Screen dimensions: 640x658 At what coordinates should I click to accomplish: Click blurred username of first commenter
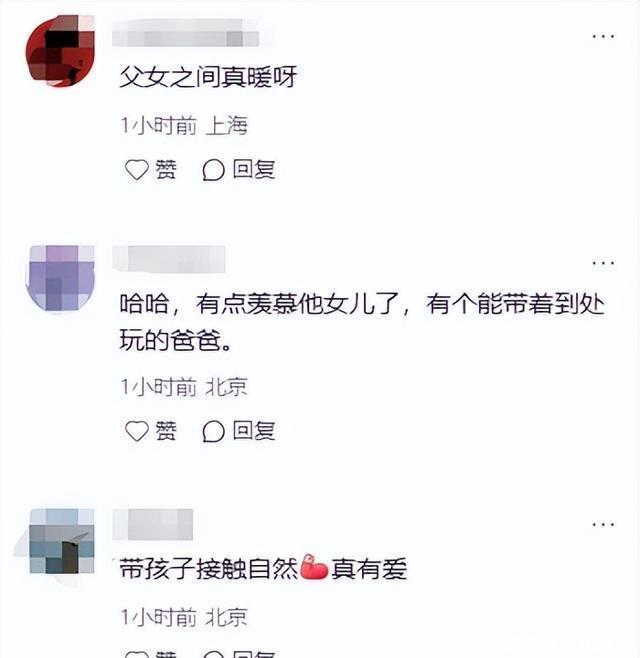[x=185, y=33]
